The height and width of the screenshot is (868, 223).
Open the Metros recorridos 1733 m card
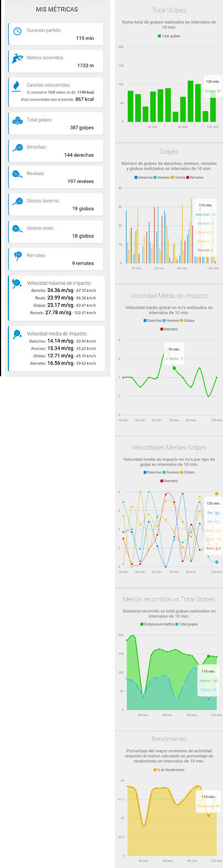[56, 61]
